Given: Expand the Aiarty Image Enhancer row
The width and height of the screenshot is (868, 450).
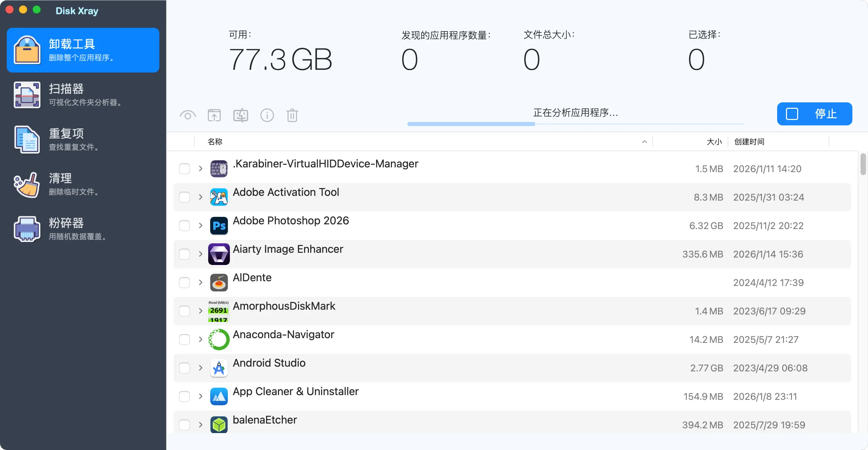Looking at the screenshot, I should tap(200, 254).
